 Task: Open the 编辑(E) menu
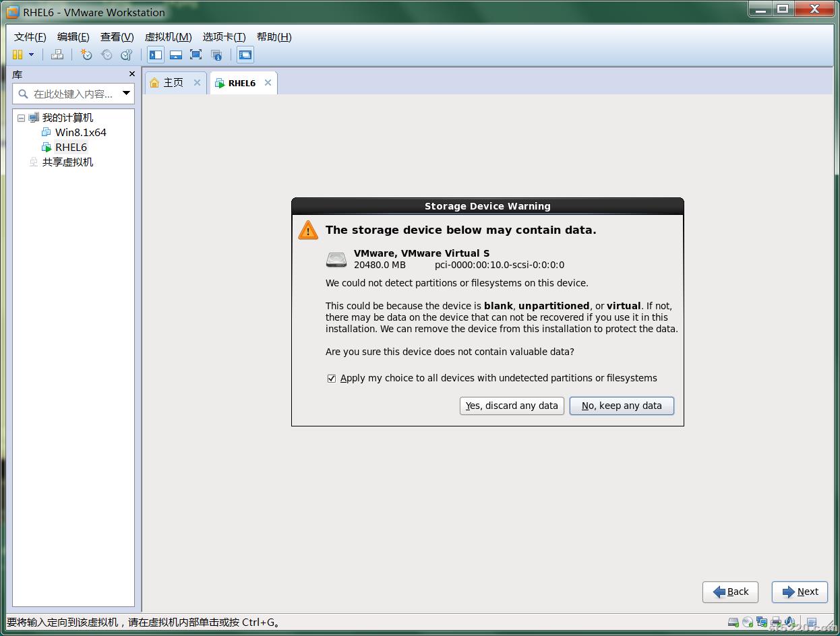pos(73,37)
